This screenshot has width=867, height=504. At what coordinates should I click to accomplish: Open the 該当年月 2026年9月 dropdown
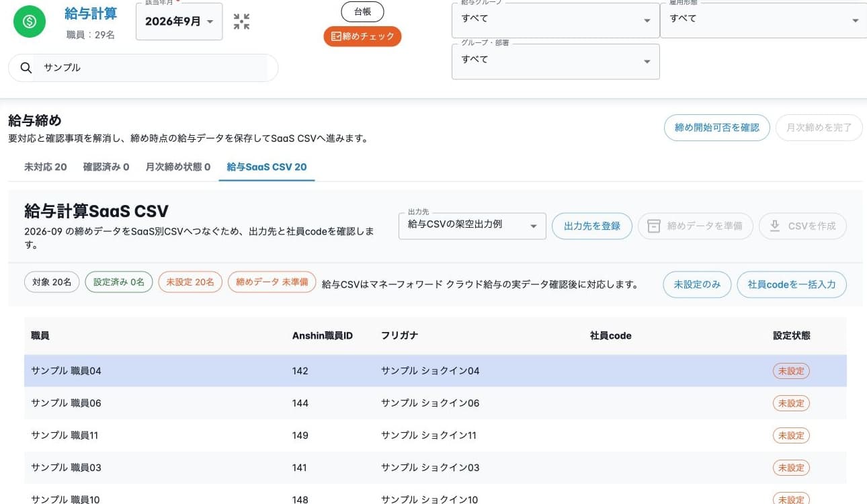click(179, 22)
